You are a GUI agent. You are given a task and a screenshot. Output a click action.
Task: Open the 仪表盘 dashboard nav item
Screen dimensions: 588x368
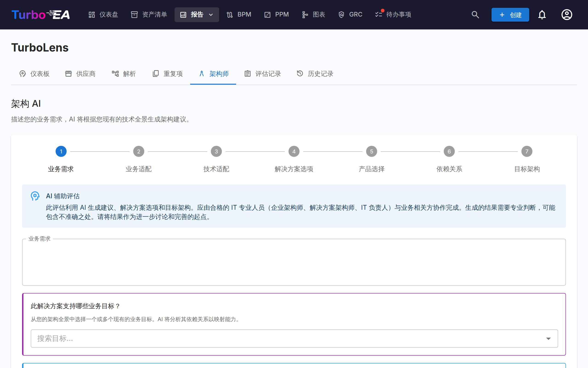pyautogui.click(x=103, y=14)
